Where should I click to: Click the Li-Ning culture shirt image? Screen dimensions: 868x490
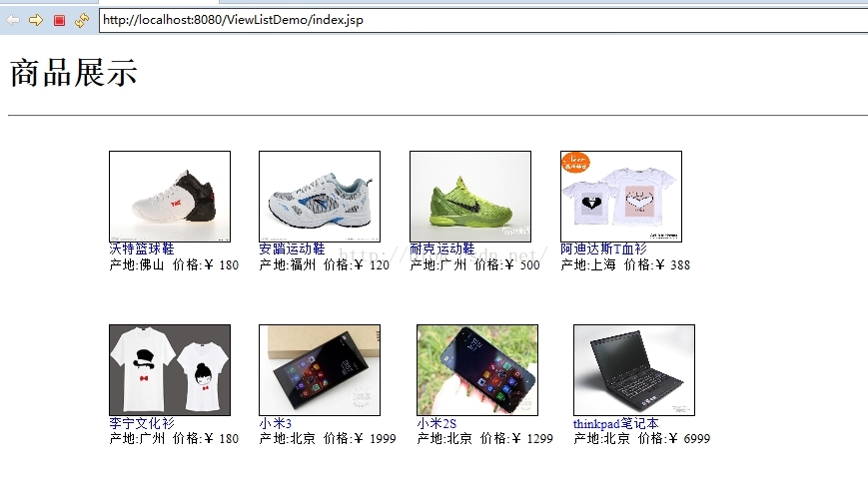(x=170, y=370)
